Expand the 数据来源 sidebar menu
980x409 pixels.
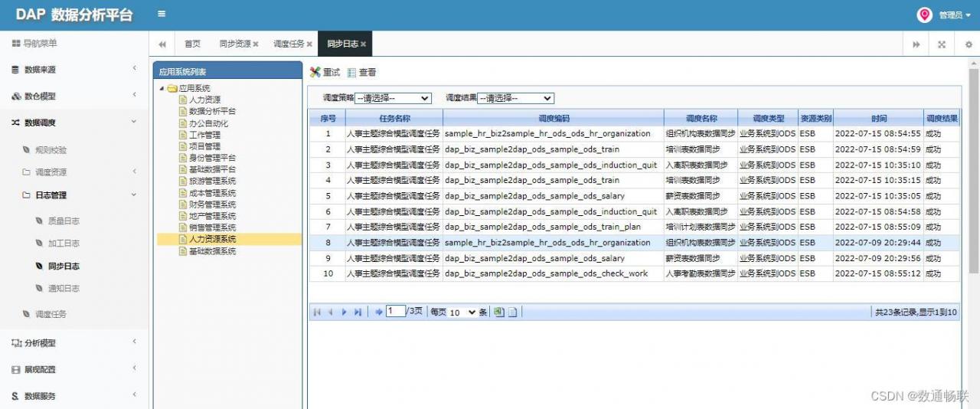click(x=74, y=70)
